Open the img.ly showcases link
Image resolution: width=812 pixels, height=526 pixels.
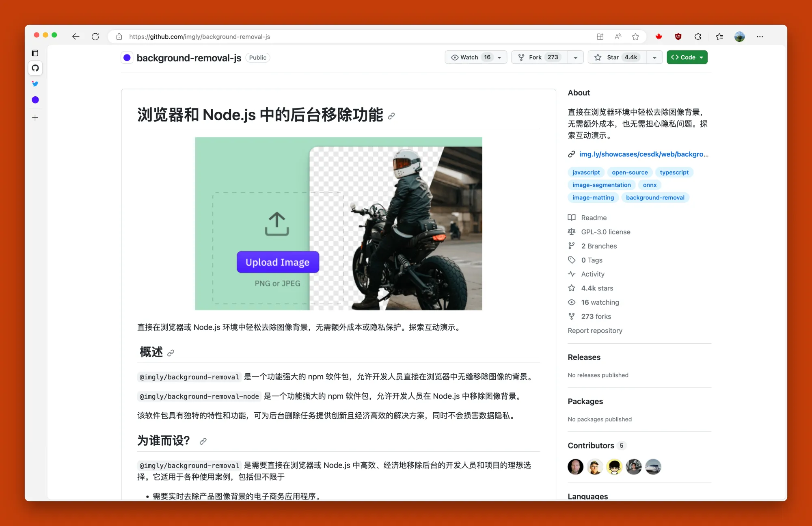[x=643, y=154]
